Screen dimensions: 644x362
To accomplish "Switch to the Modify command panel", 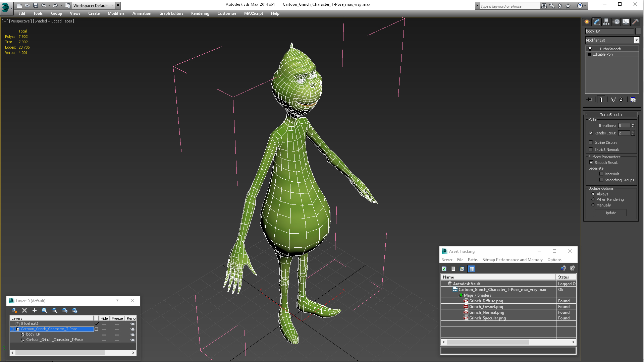I will pyautogui.click(x=596, y=22).
